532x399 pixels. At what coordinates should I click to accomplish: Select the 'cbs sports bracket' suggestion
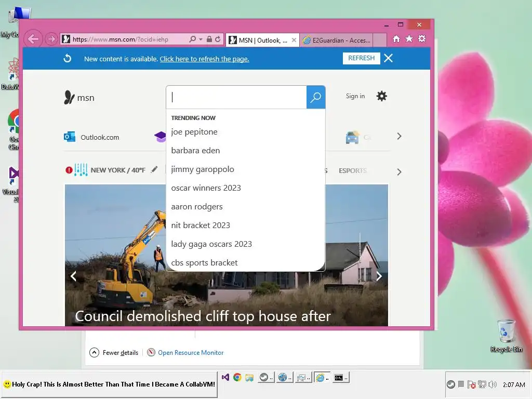click(246, 262)
